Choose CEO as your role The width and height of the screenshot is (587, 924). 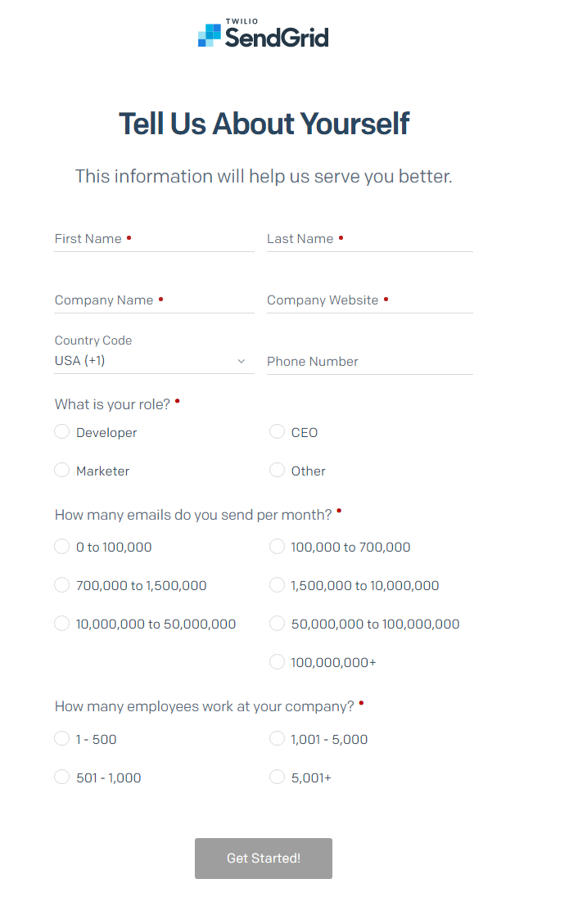click(x=278, y=431)
